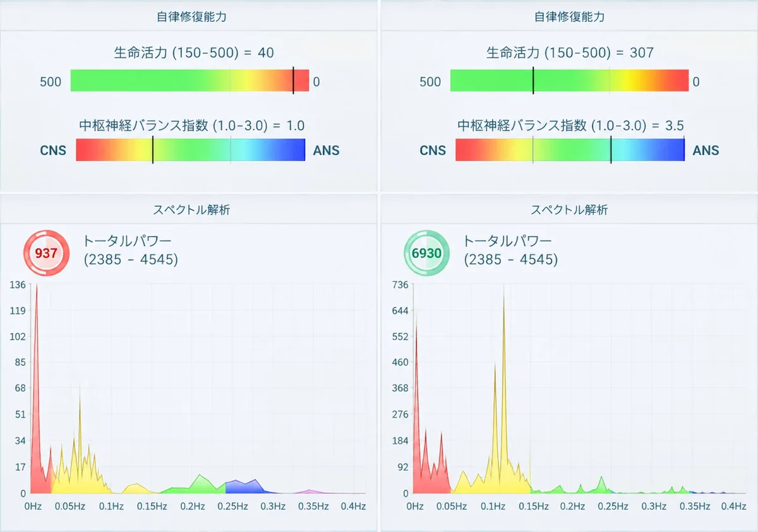Click the 0.4Hz axis label in the 937 chart

click(353, 506)
